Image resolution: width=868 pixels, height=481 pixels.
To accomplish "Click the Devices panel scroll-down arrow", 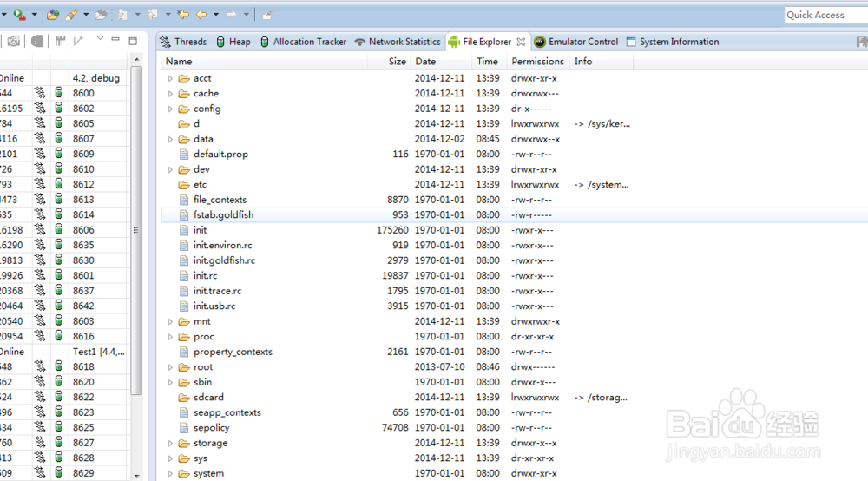I will point(137,476).
